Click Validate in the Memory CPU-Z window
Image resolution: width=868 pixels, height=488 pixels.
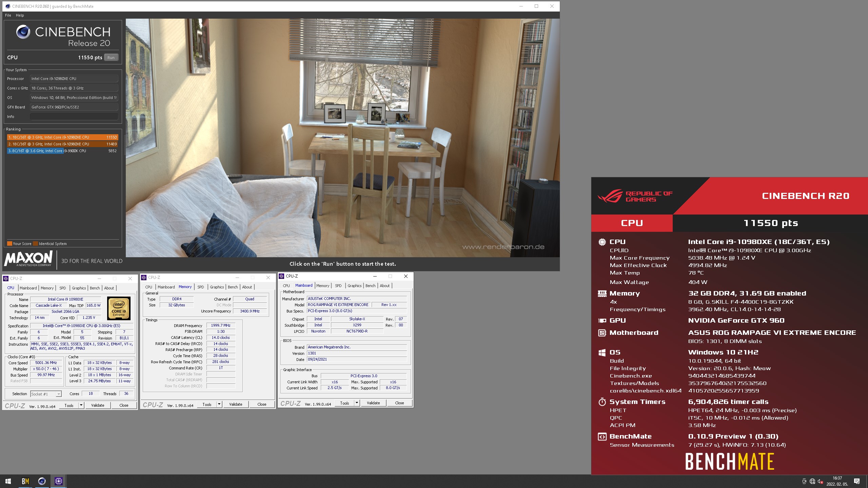(x=236, y=404)
